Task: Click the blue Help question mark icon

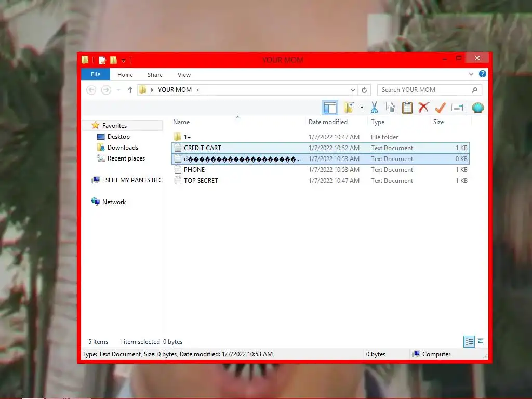Action: pyautogui.click(x=483, y=74)
